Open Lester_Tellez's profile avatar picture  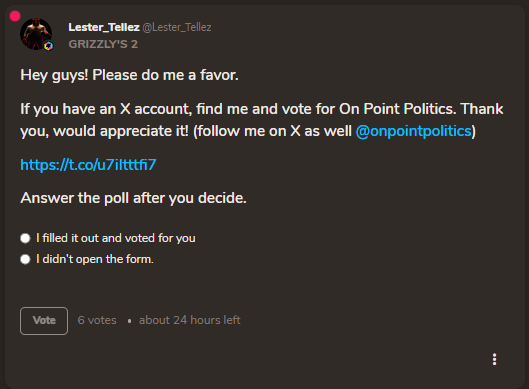(36, 34)
